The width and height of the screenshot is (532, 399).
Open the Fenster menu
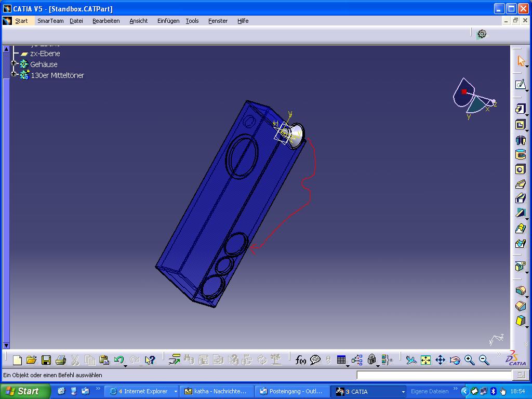[218, 21]
